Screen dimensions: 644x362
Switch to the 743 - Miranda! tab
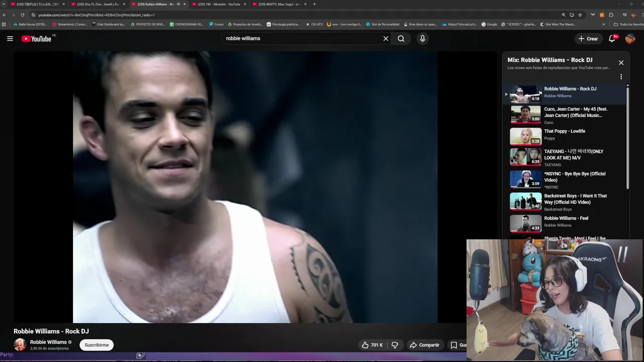click(216, 4)
